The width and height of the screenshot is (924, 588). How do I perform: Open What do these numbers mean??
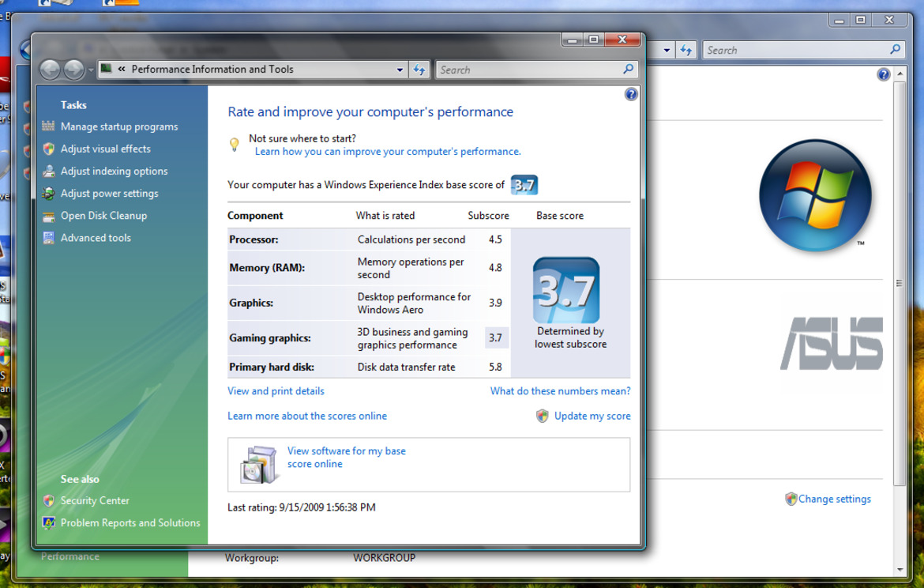point(560,391)
